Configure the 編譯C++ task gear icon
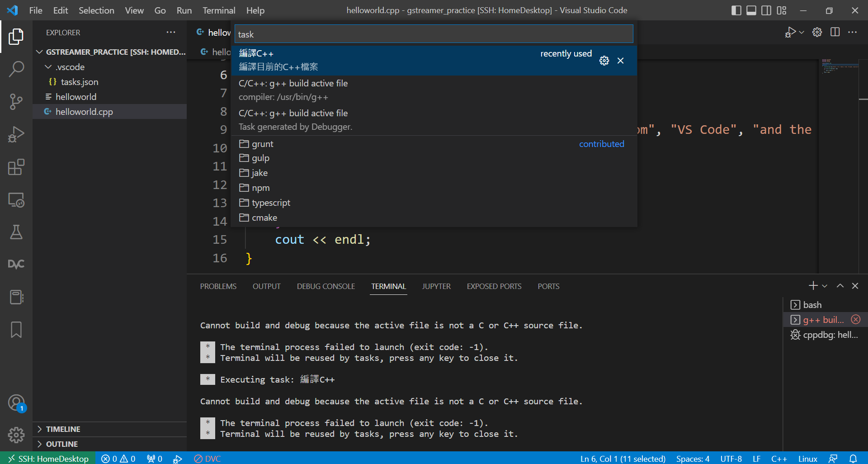This screenshot has height=464, width=868. [604, 61]
